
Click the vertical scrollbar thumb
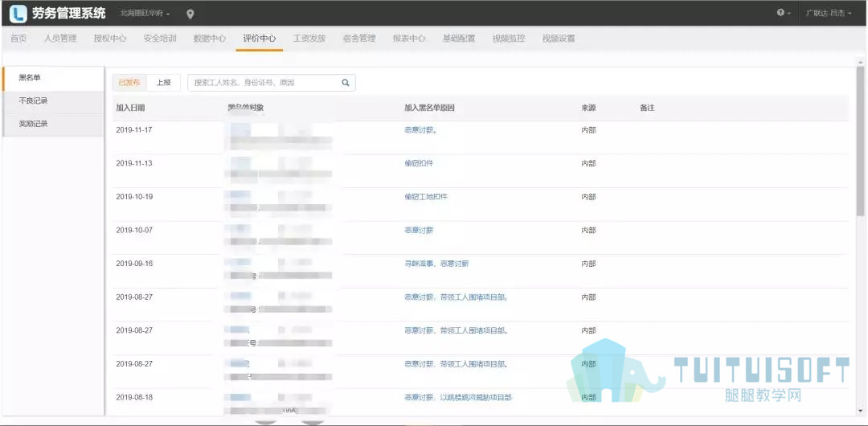[x=860, y=141]
